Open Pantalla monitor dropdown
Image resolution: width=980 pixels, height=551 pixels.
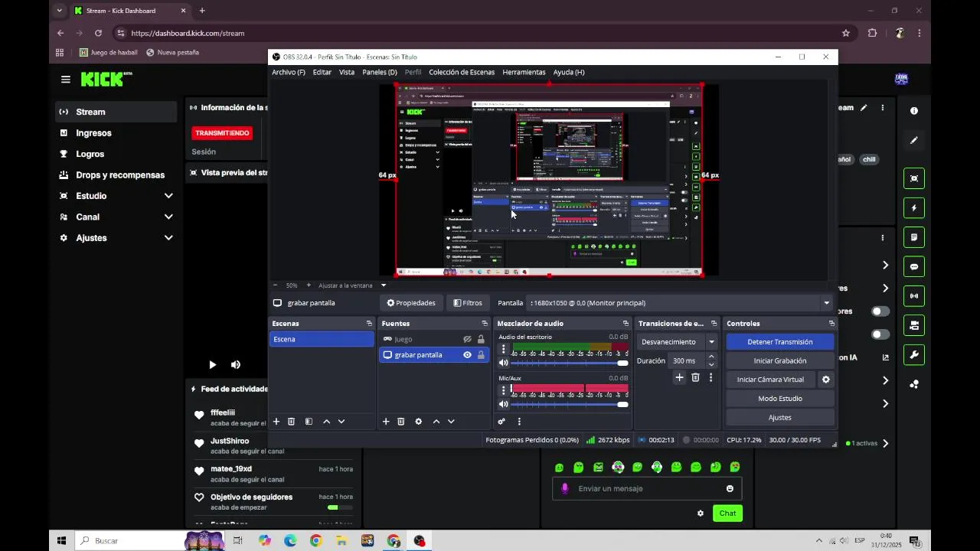(826, 303)
